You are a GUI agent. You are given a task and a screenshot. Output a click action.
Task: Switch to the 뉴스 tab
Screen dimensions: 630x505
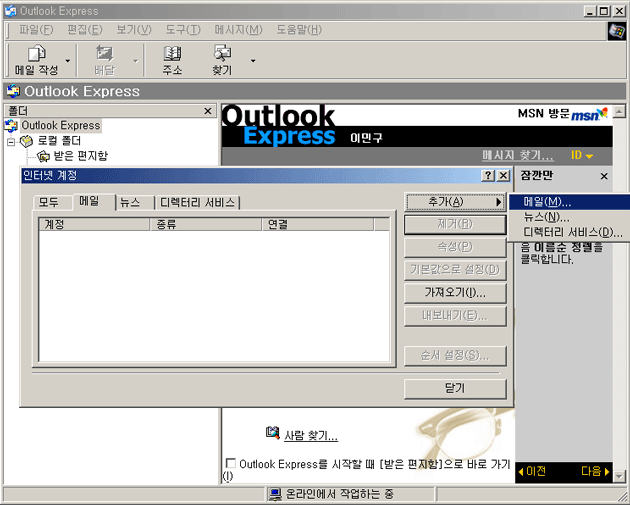point(130,202)
